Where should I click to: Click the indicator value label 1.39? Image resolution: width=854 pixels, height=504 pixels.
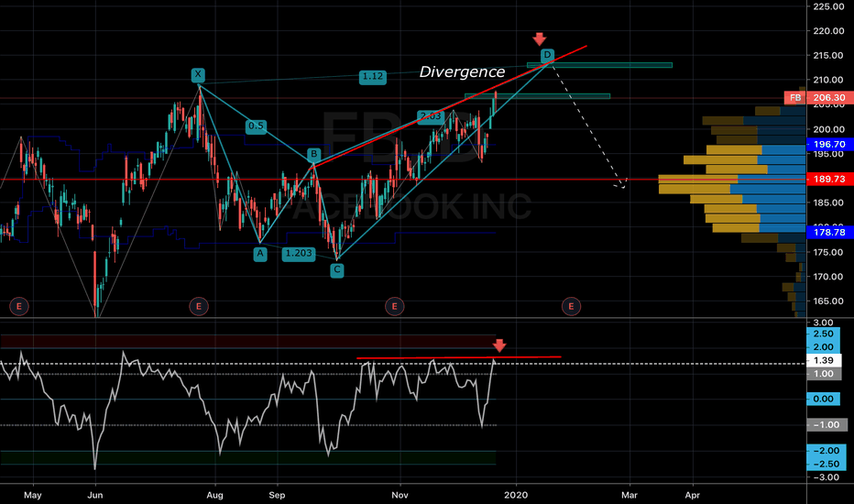click(x=824, y=360)
